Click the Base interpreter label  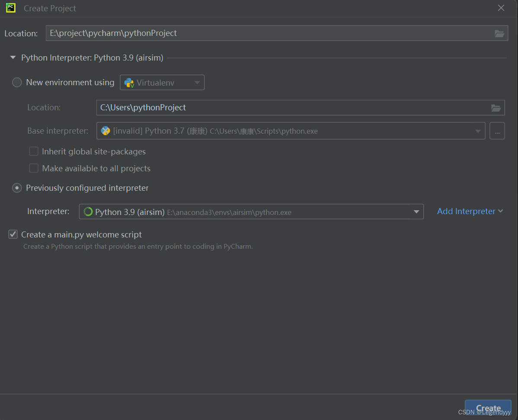(58, 131)
